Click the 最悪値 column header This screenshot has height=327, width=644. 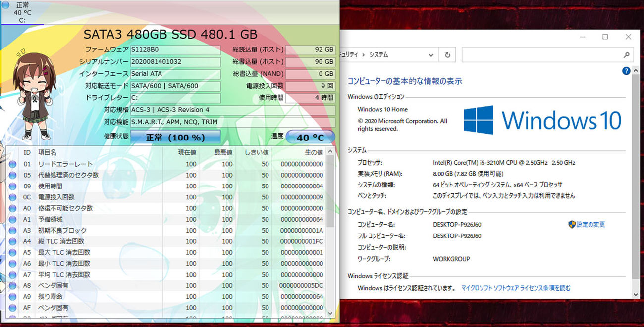tap(217, 152)
